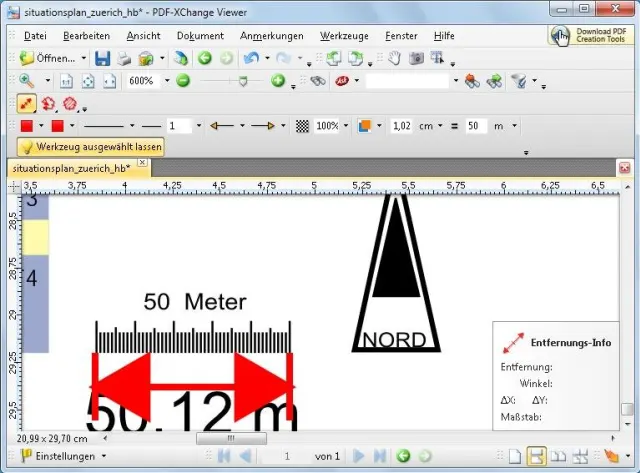
Task: Click Download PDF Creation Tools button
Action: [590, 36]
